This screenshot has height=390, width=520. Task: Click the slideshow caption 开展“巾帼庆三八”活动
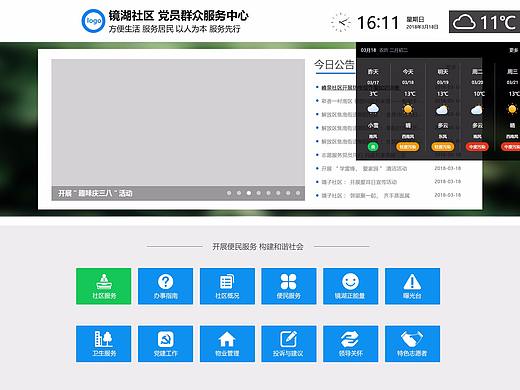[x=95, y=193]
